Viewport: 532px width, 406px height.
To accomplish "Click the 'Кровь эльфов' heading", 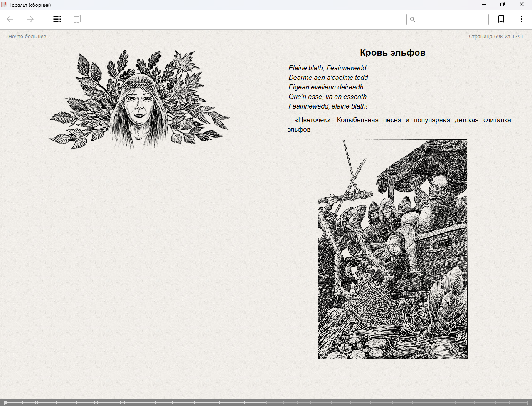I will pos(392,53).
